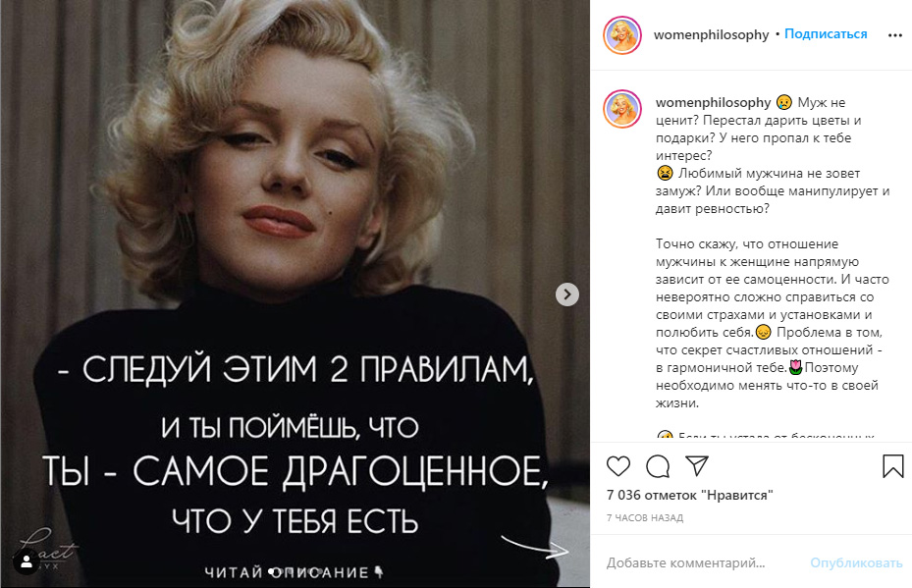Save post with bookmark icon
This screenshot has width=912, height=588.
[x=892, y=466]
